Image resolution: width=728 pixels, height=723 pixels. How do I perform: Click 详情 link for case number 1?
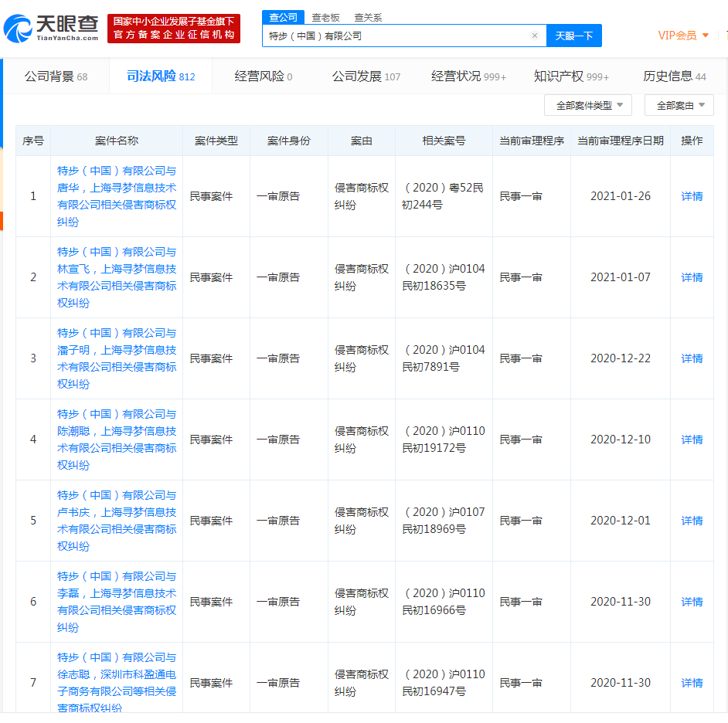pyautogui.click(x=691, y=196)
